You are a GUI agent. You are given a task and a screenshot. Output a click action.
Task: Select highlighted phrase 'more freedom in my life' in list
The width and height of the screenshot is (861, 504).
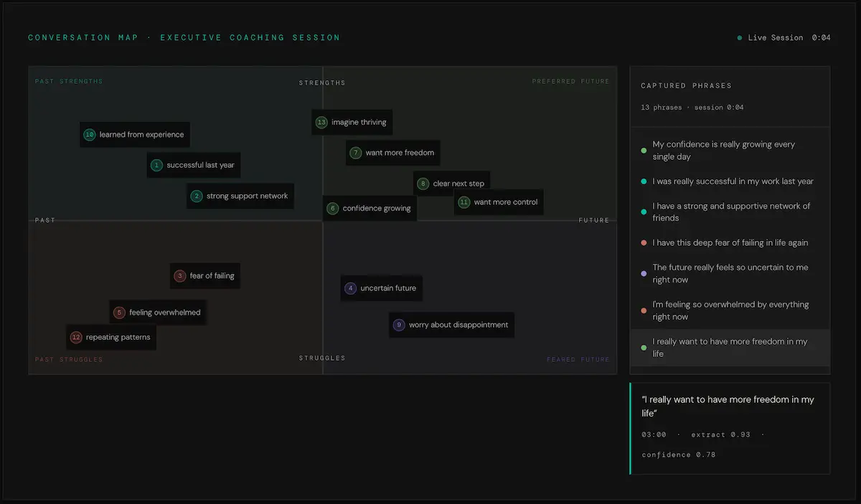pos(730,348)
